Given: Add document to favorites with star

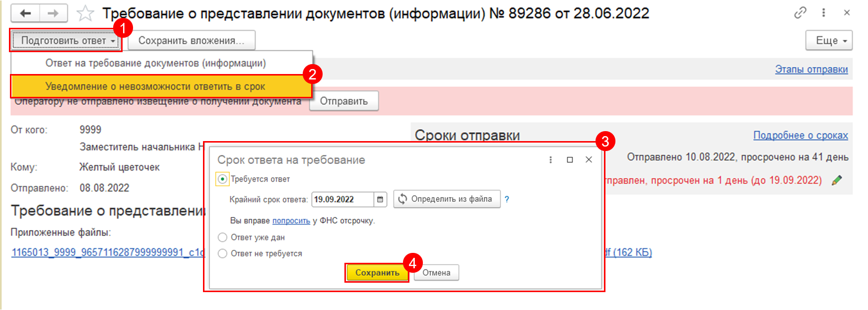Looking at the screenshot, I should tap(85, 13).
